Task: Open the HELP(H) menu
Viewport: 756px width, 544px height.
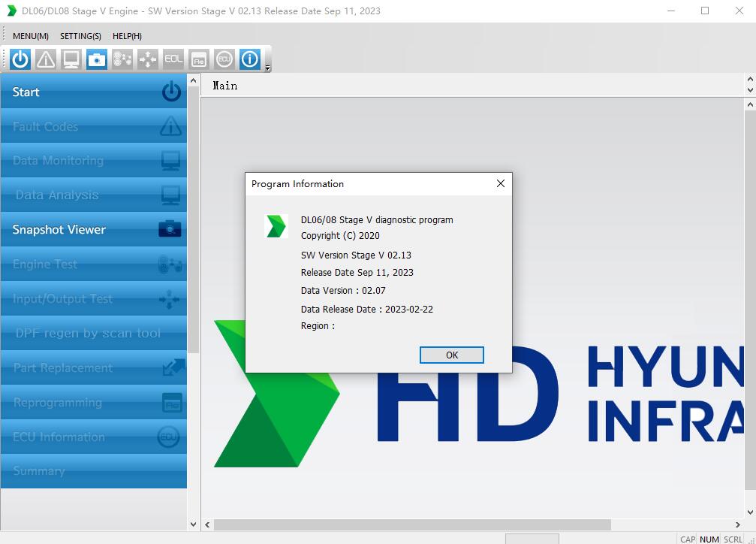Action: point(127,36)
